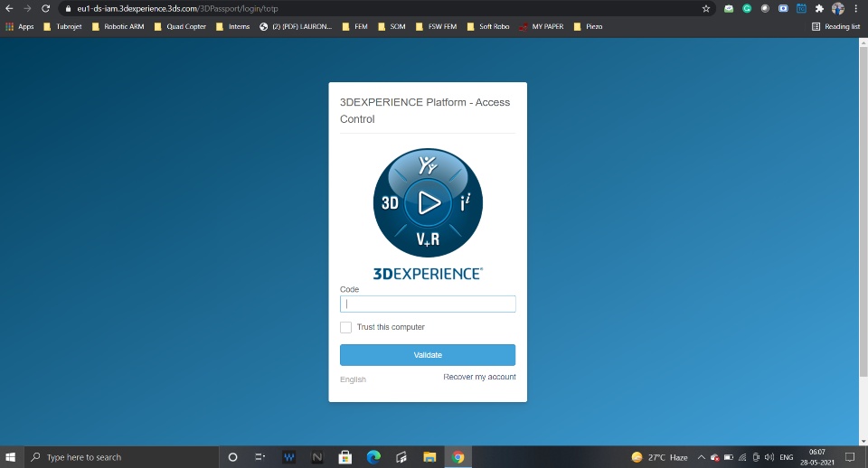Click the browser forward arrow
The image size is (868, 468).
click(27, 8)
